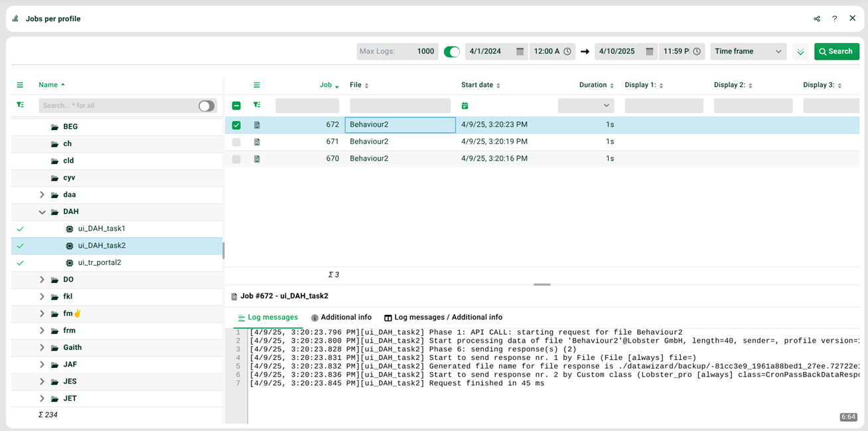Click the green Search button
The width and height of the screenshot is (868, 431).
click(x=836, y=51)
